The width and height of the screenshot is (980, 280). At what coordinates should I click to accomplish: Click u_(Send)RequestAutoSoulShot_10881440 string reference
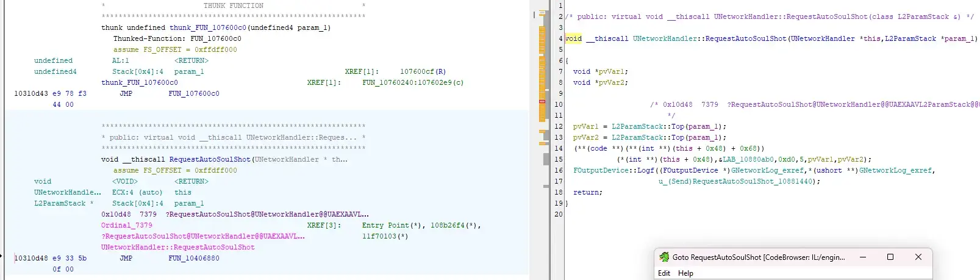click(x=737, y=181)
